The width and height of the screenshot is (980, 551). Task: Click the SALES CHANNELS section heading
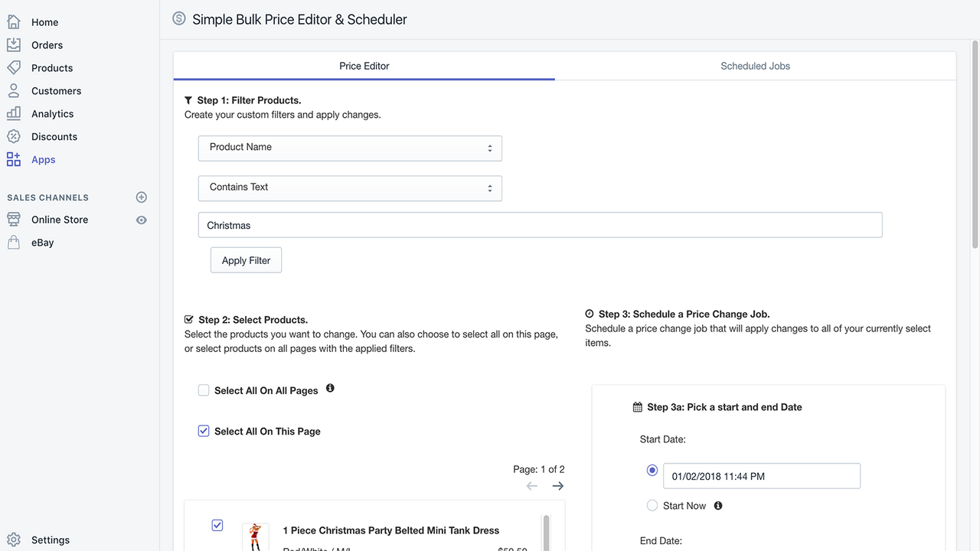point(47,197)
